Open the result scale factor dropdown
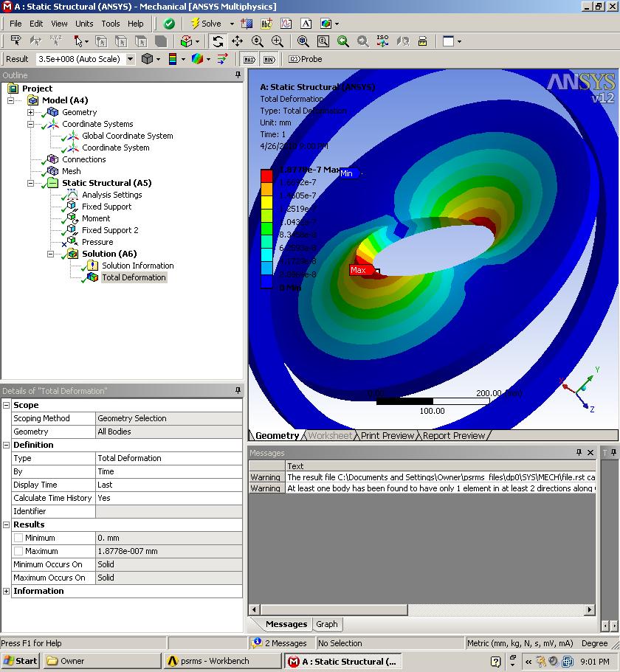This screenshot has width=620, height=672. pos(131,59)
